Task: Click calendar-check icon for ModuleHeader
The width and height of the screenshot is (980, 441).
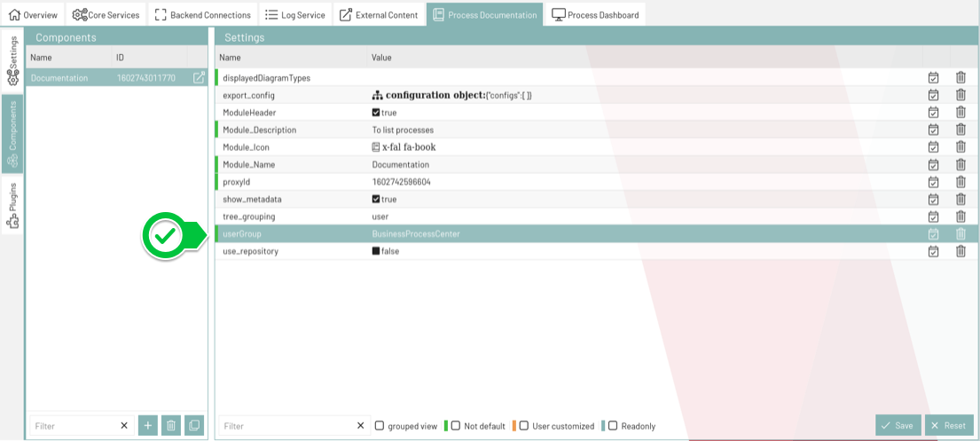Action: (933, 113)
